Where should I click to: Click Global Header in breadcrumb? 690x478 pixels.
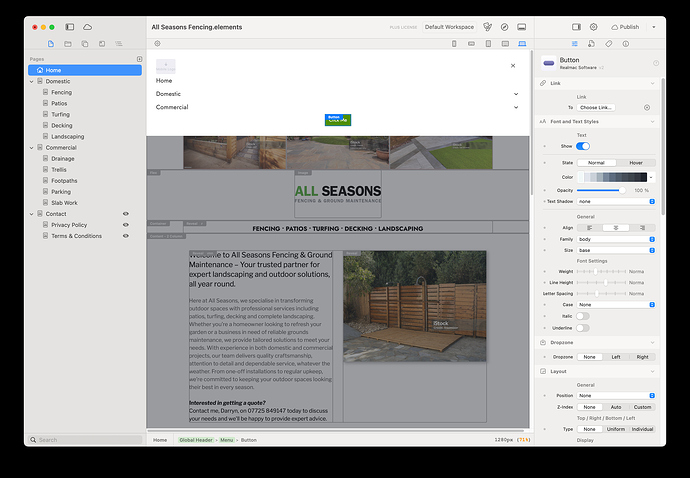(196, 440)
